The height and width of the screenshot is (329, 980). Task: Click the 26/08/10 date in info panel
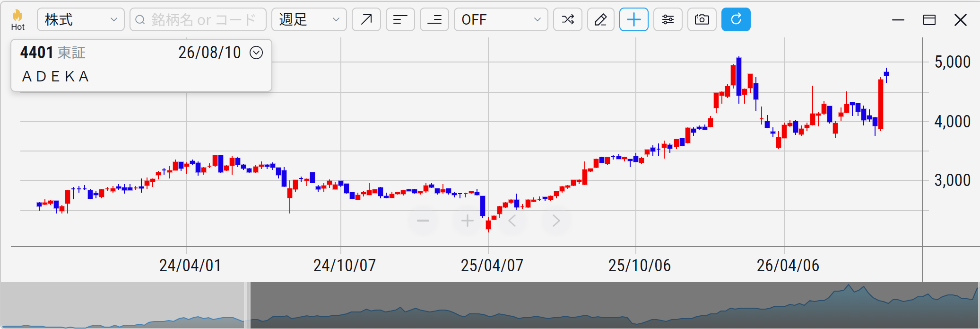(x=209, y=53)
